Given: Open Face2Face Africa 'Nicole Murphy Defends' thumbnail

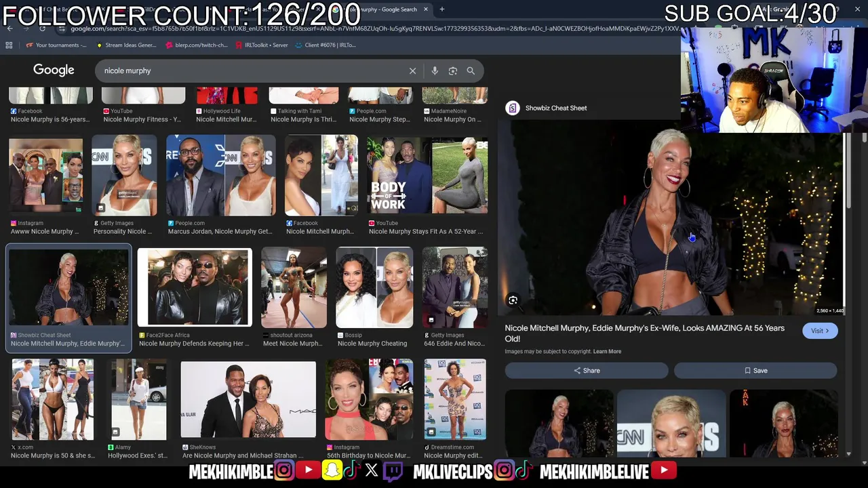Looking at the screenshot, I should [195, 288].
